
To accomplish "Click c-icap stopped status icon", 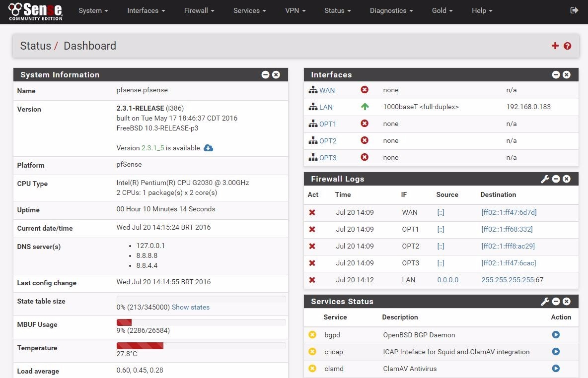I will (x=312, y=351).
